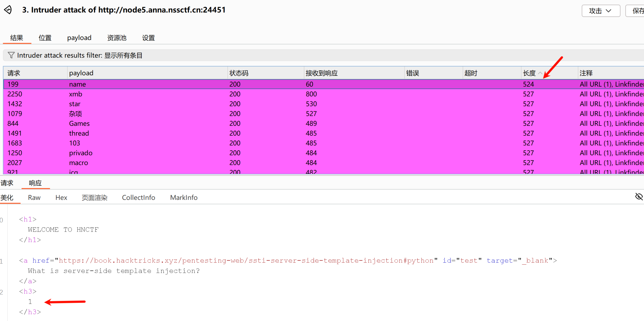Toggle the hide non-printable eye icon
This screenshot has width=644, height=321.
638,197
